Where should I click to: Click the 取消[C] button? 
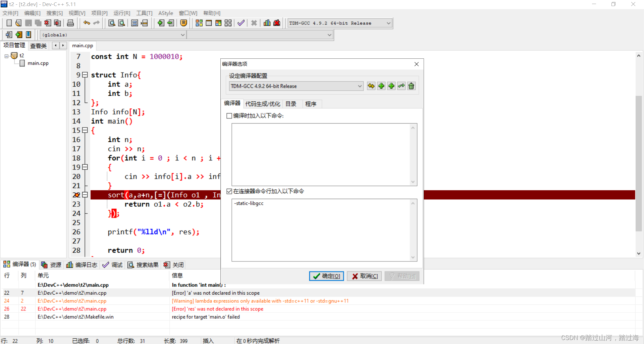pyautogui.click(x=364, y=276)
